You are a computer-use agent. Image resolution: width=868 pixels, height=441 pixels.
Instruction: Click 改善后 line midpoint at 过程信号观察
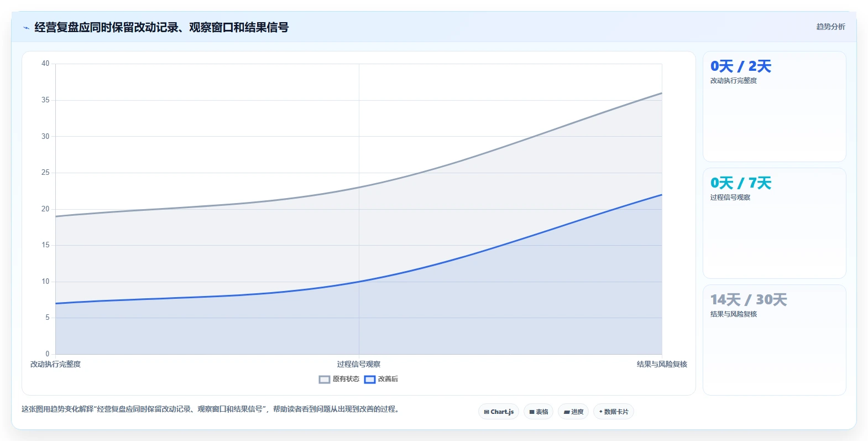click(x=359, y=282)
